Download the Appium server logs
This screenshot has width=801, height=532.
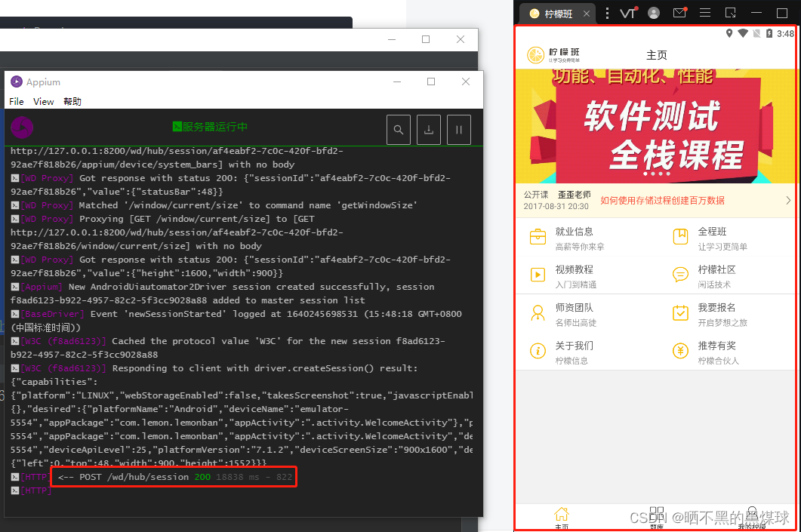pos(429,130)
